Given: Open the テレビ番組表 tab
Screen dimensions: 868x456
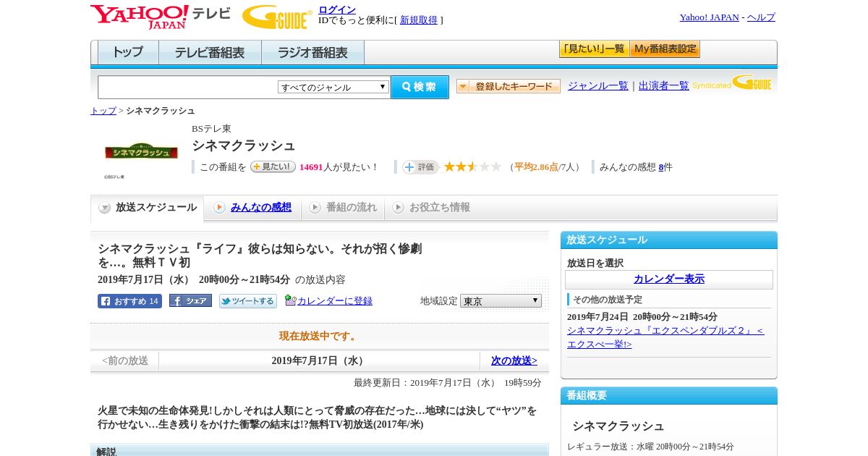Looking at the screenshot, I should [210, 53].
